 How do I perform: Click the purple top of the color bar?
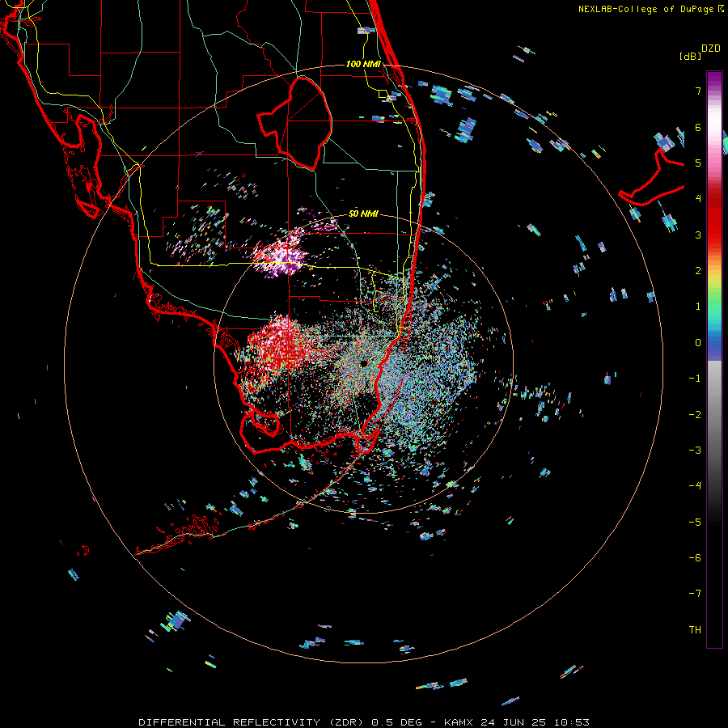[714, 79]
